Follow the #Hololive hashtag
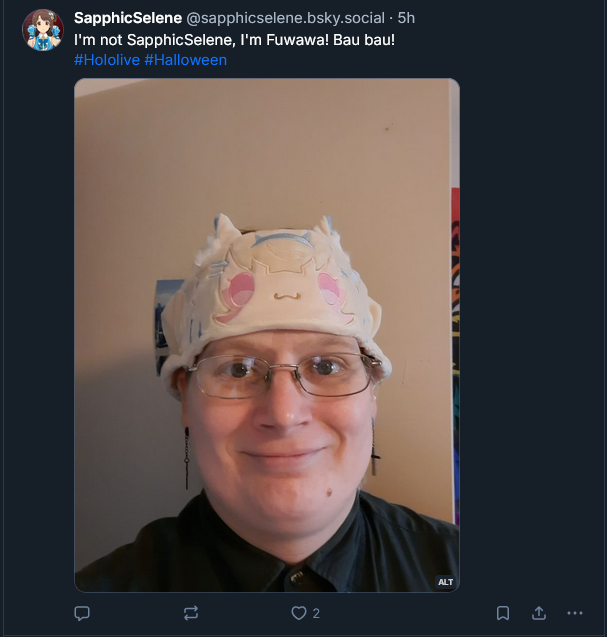Viewport: 607px width, 637px height. [107, 60]
